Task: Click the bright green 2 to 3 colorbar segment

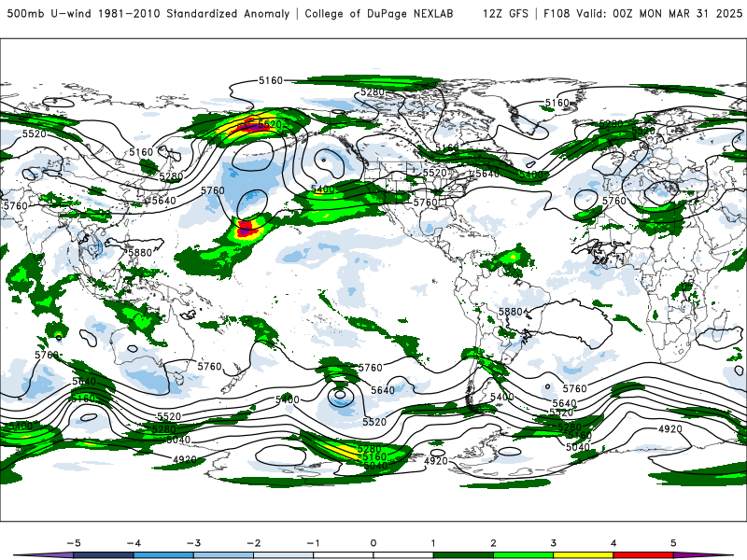Action: coord(524,555)
